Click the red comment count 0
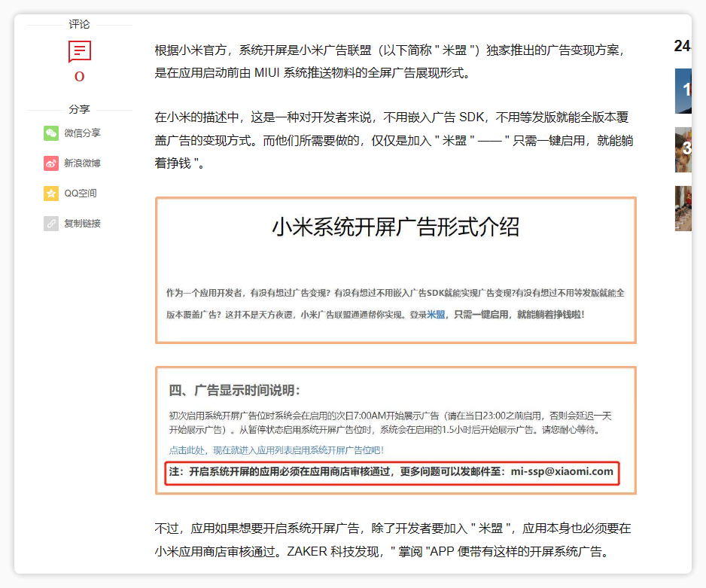This screenshot has width=706, height=588. 79,77
